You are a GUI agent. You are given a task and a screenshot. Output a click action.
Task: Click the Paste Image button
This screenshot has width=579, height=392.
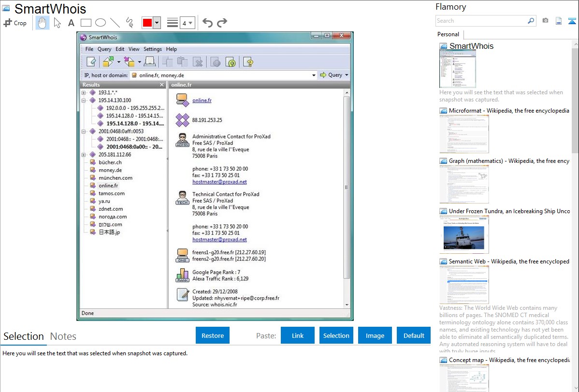coord(375,335)
